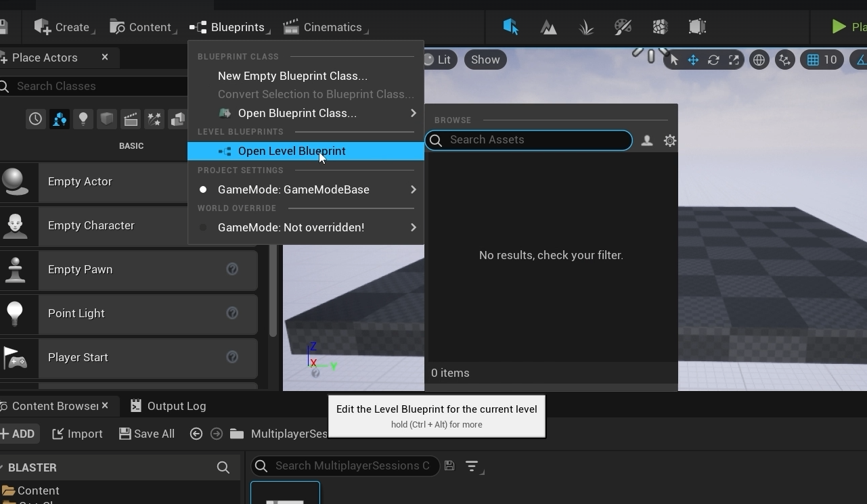Go forward in Content Browser history
This screenshot has width=867, height=504.
[x=217, y=434]
